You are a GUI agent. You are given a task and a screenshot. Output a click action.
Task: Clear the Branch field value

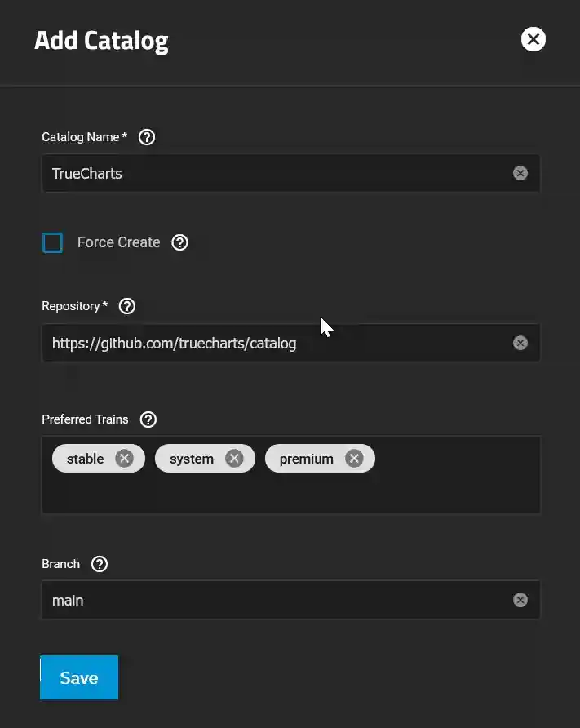coord(520,600)
